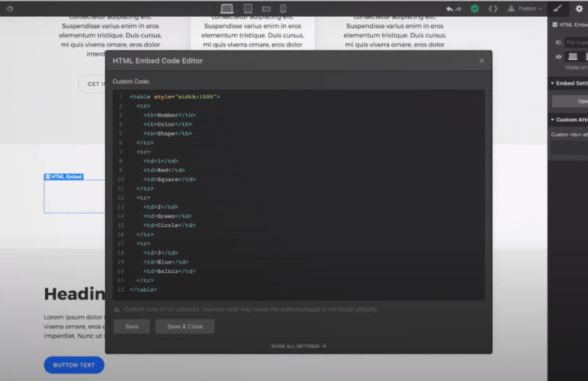This screenshot has width=588, height=381.
Task: Click line number 17 in code gutter
Action: click(120, 244)
